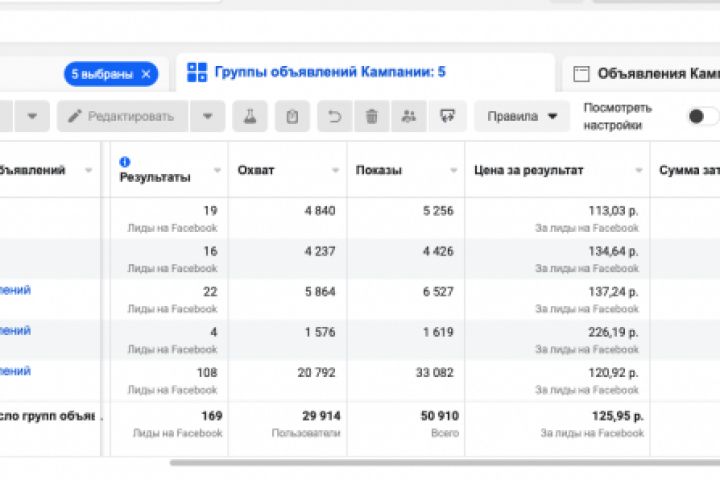The width and height of the screenshot is (720, 480).
Task: Expand the arrow next to Редактировать
Action: coord(207,116)
